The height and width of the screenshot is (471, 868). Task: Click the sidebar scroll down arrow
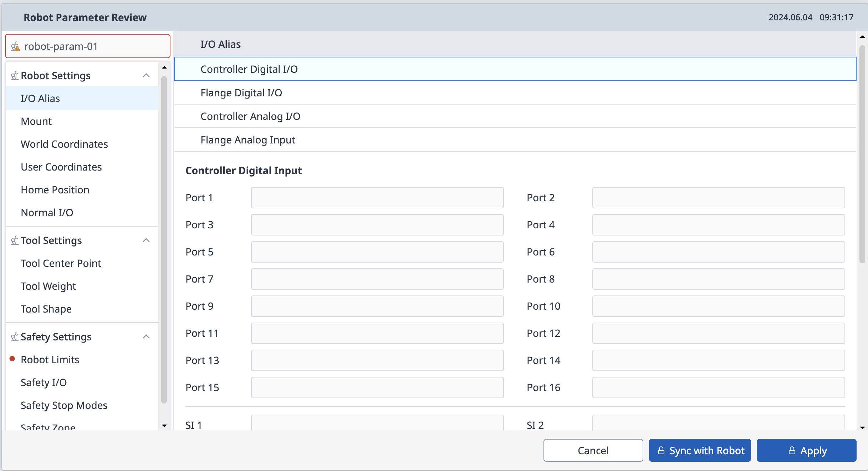tap(164, 425)
